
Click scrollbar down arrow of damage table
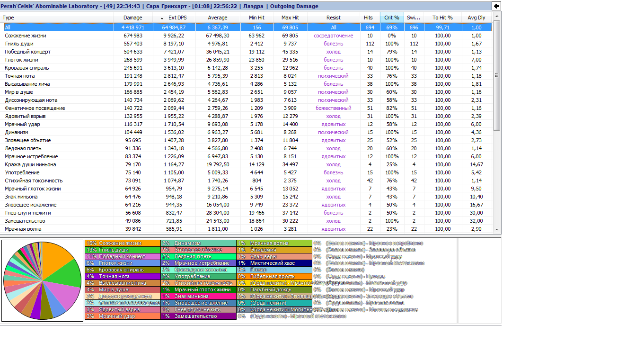tap(496, 229)
